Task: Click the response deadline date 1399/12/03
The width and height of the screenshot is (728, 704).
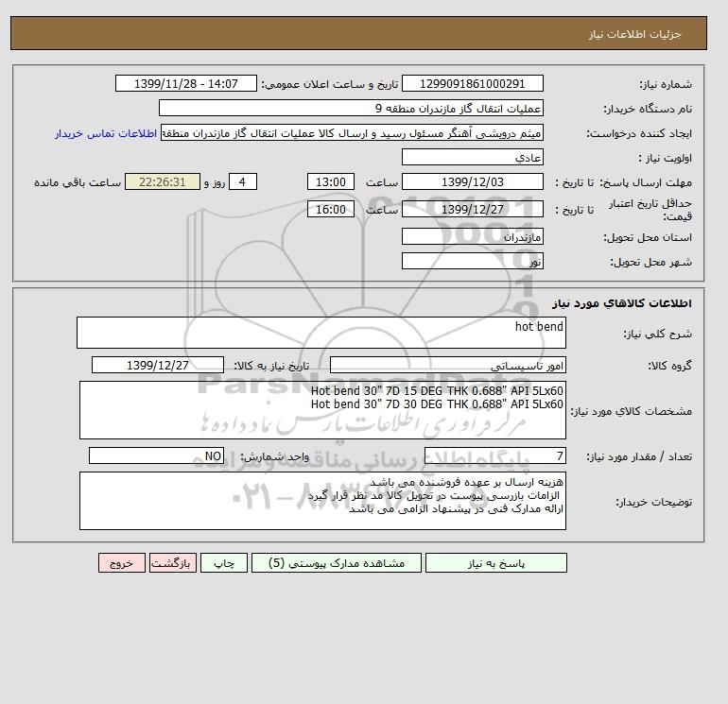Action: (x=472, y=182)
